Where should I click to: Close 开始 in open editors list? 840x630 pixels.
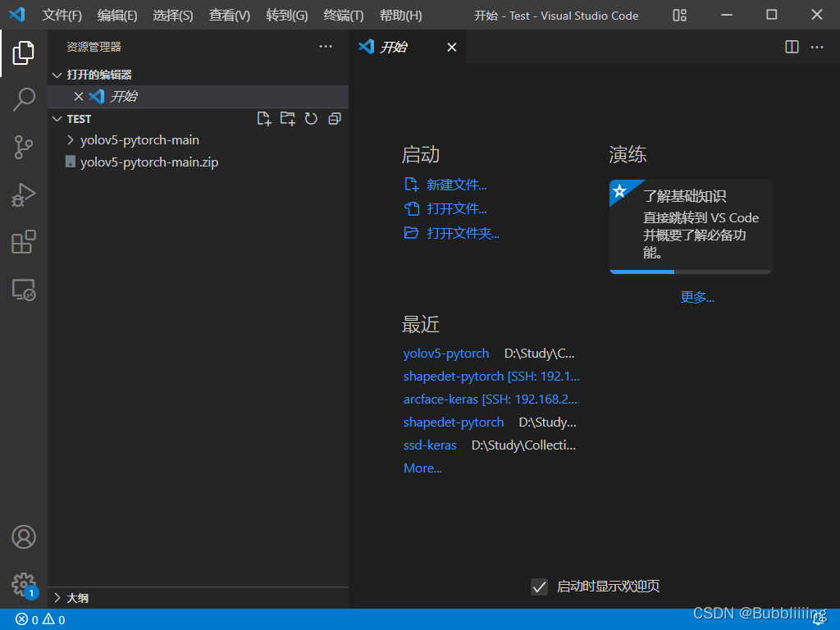[79, 97]
